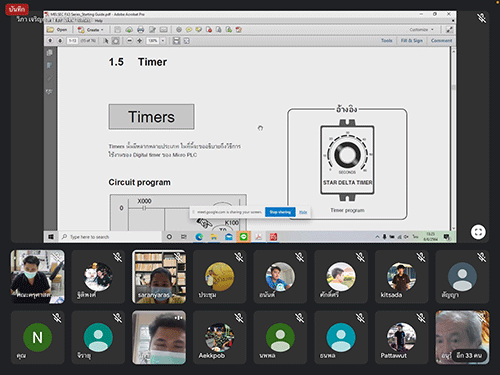This screenshot has width=500, height=375.
Task: Click the Hide link on sharing bar
Action: (303, 212)
